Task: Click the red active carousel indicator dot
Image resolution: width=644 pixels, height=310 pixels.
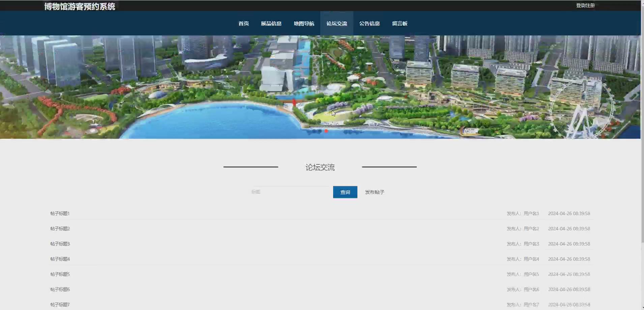Action: click(x=326, y=131)
